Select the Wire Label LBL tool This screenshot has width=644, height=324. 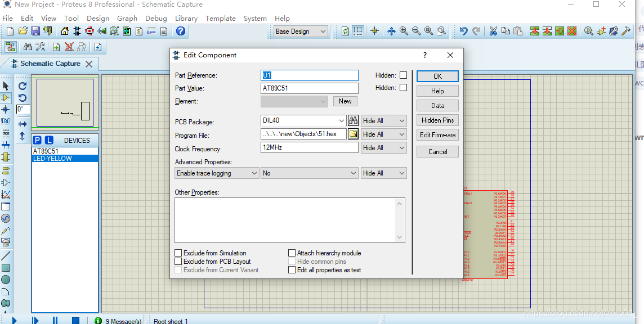click(6, 121)
